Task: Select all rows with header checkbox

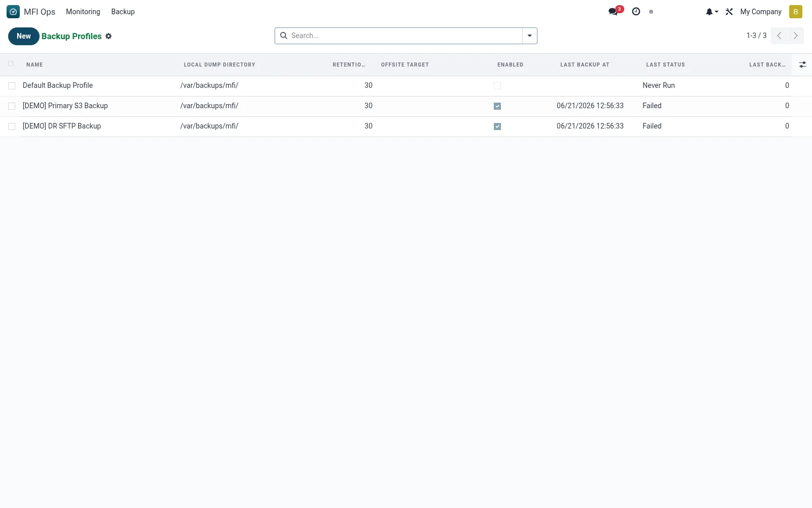Action: coord(11,63)
